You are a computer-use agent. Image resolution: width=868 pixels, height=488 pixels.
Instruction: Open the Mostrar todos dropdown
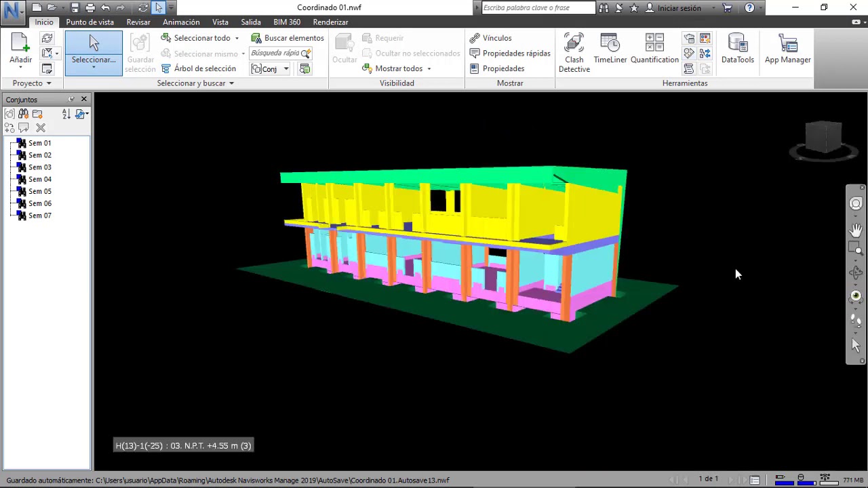(397, 68)
